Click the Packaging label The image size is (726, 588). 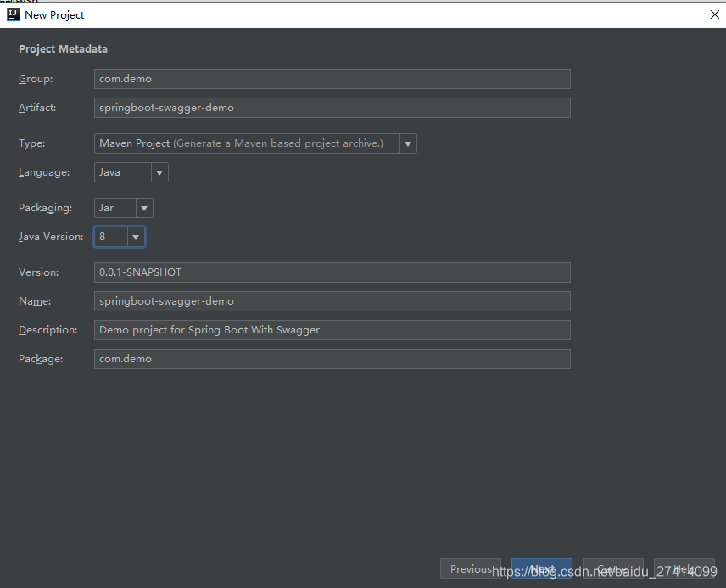point(46,208)
